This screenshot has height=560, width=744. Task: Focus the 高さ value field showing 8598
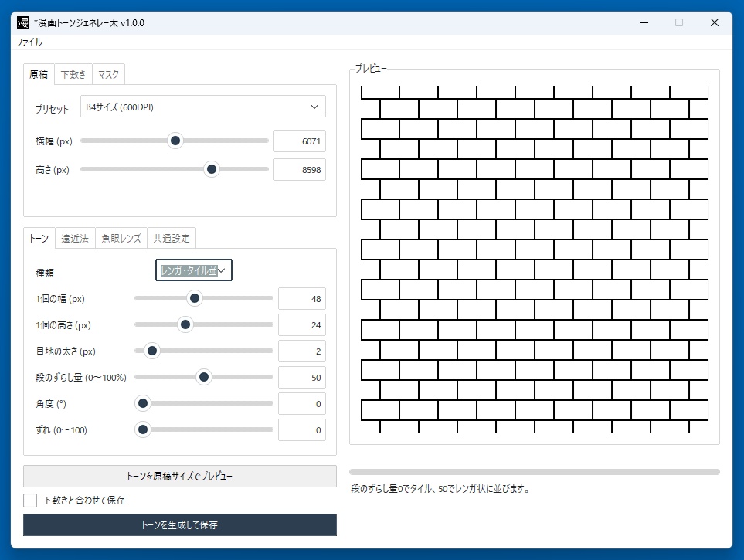click(300, 169)
